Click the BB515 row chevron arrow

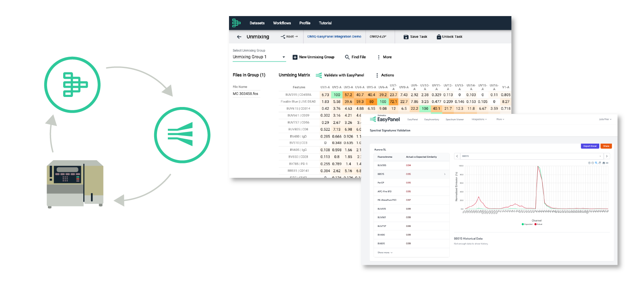tap(445, 174)
